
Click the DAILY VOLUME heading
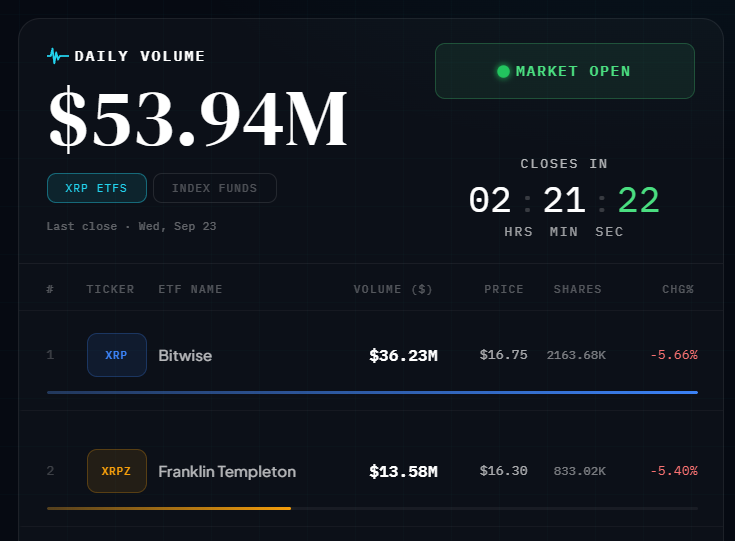pos(140,56)
